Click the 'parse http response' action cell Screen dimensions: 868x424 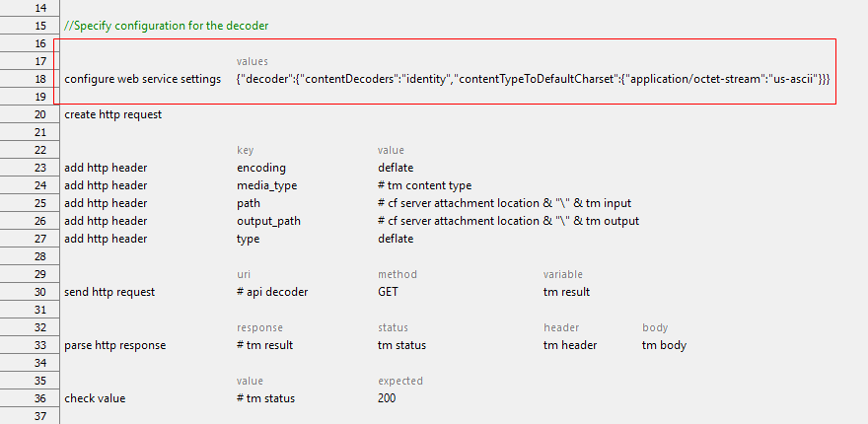click(x=115, y=345)
